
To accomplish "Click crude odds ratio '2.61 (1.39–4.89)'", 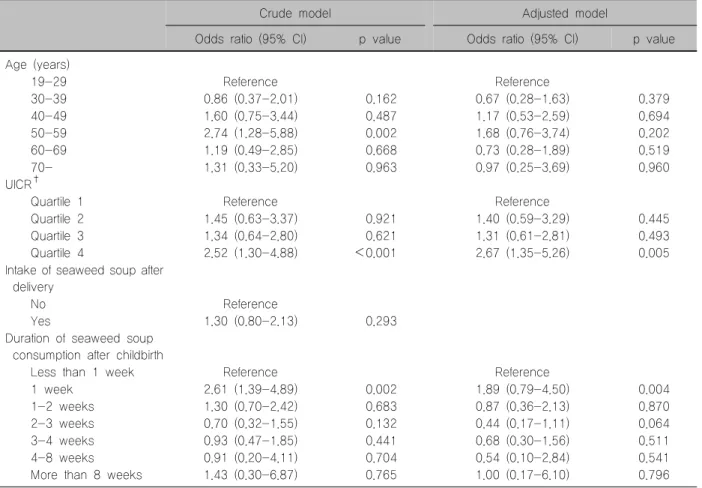I will click(x=251, y=390).
